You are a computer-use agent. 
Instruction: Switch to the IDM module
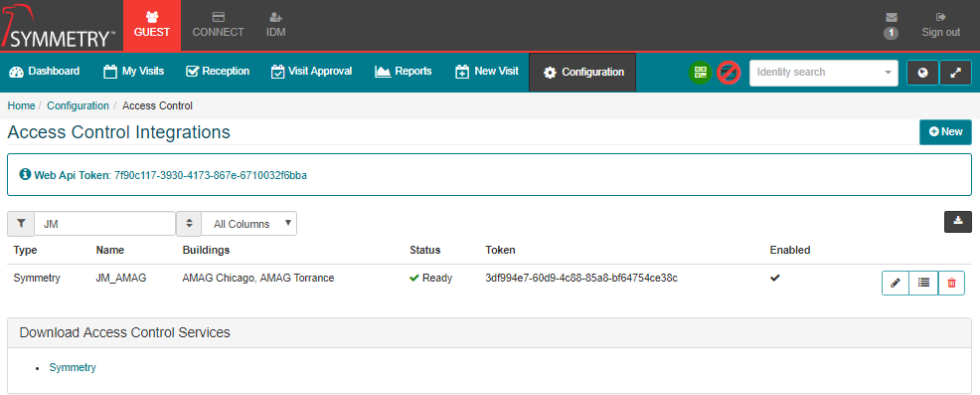tap(275, 25)
